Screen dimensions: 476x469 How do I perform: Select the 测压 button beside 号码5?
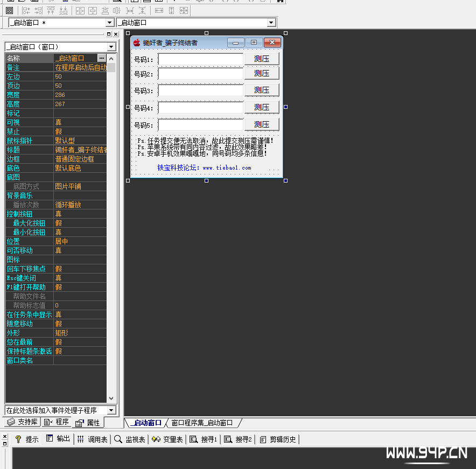pos(262,124)
